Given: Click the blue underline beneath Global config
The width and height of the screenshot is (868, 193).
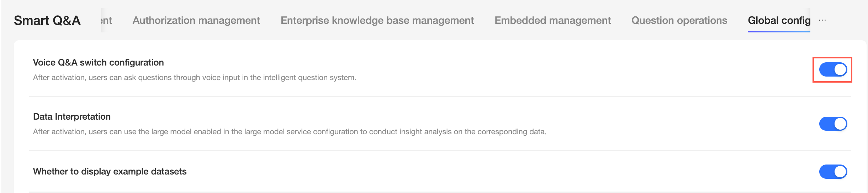Looking at the screenshot, I should point(779,31).
